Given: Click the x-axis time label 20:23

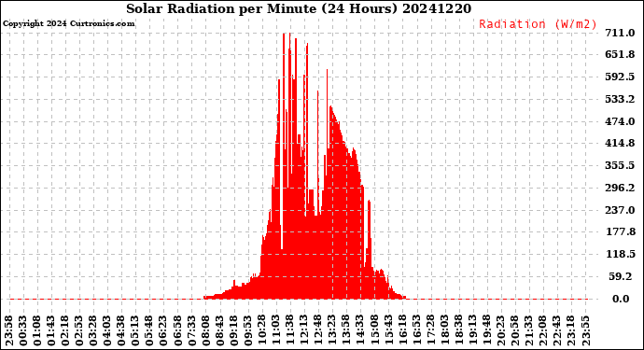Looking at the screenshot, I should [x=501, y=331].
